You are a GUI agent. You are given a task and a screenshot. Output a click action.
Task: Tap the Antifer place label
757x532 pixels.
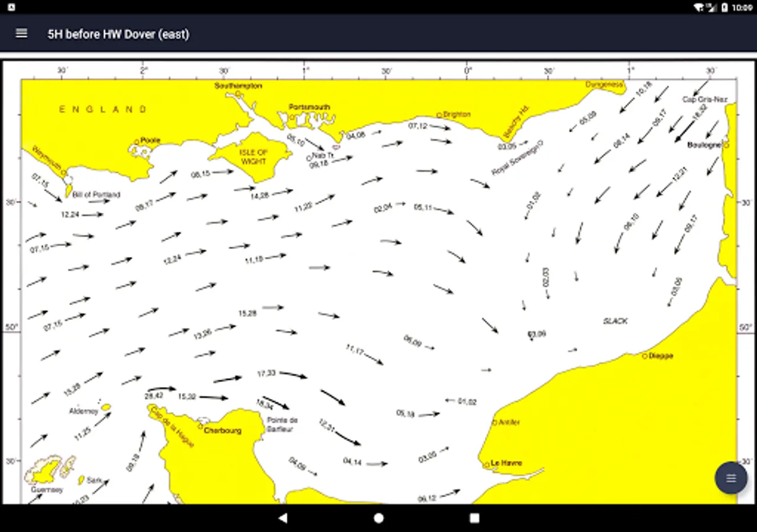point(509,422)
